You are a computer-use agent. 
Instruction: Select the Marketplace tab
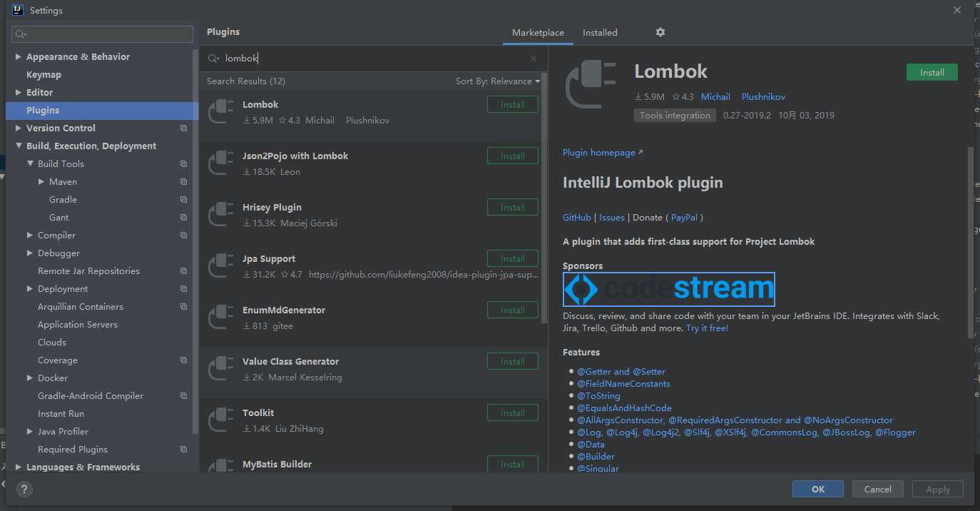click(538, 33)
